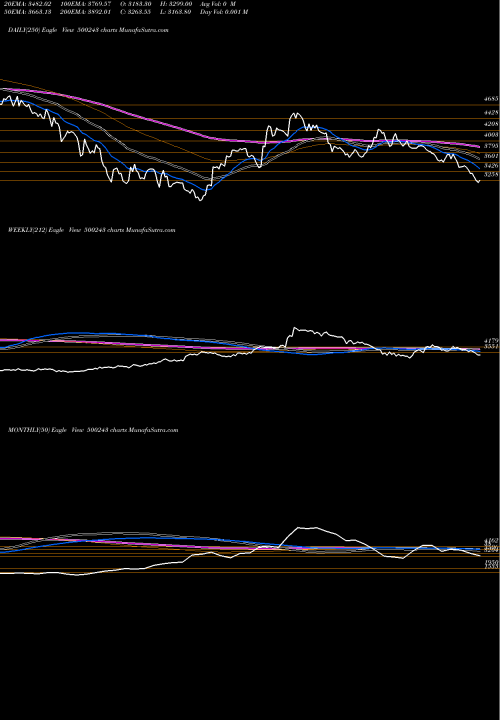This screenshot has height=720, width=500.
Task: Click the 4093 price level label
Action: 491,135
